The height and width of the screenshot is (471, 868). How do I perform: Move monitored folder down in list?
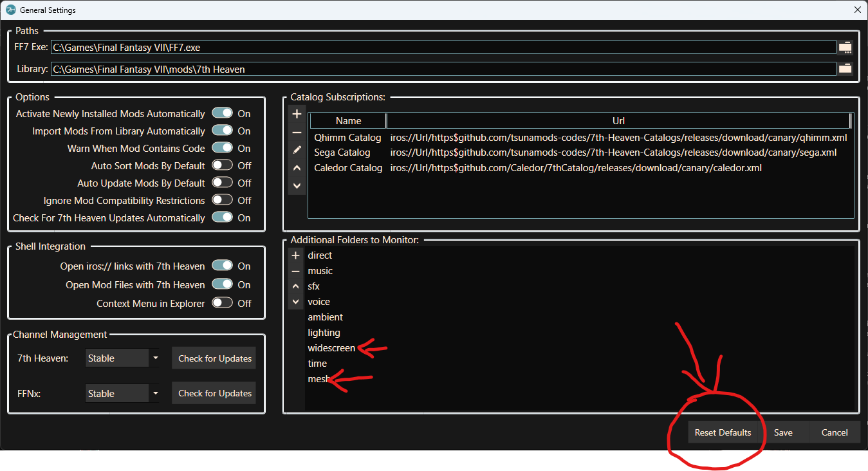(x=296, y=302)
